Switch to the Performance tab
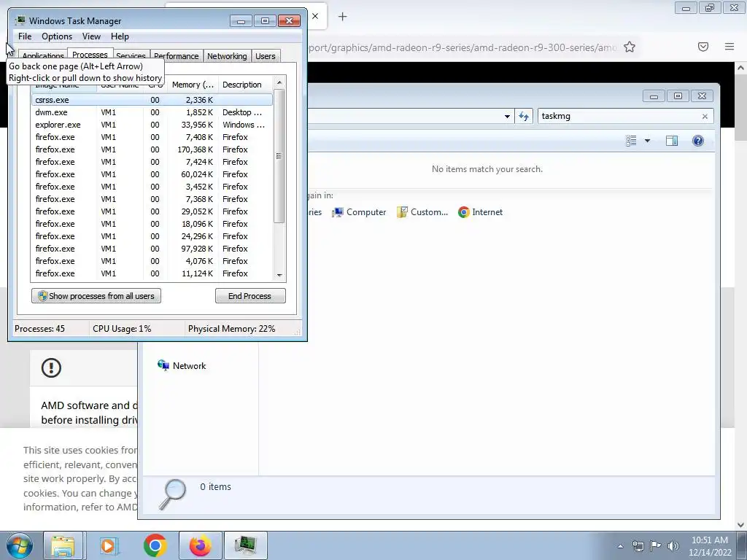The height and width of the screenshot is (560, 747). click(177, 56)
